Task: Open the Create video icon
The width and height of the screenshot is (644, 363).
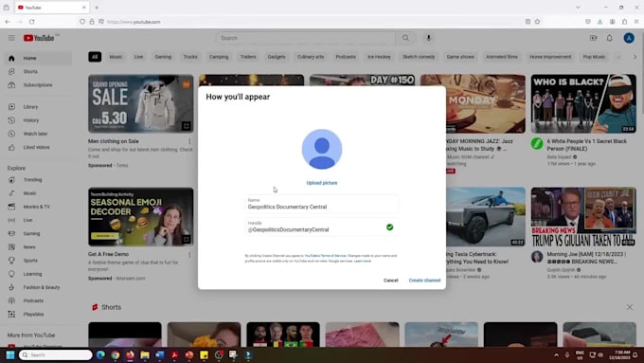Action: click(593, 38)
